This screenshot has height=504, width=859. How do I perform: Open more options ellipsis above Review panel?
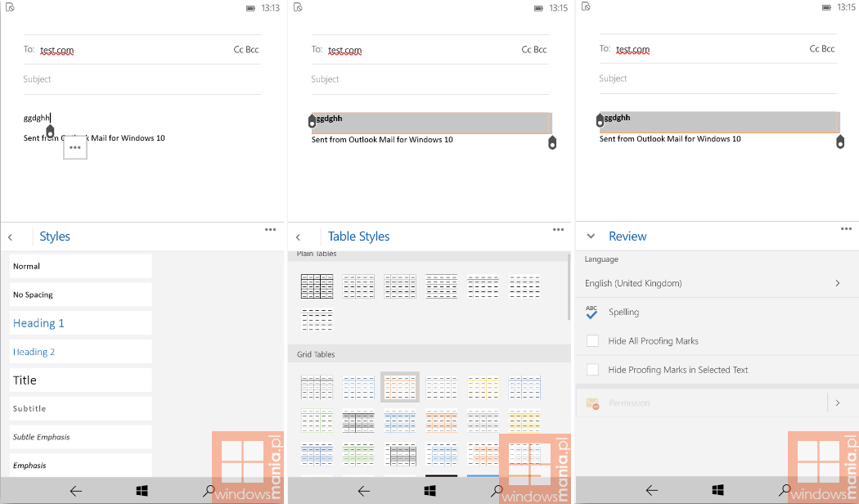pyautogui.click(x=847, y=230)
